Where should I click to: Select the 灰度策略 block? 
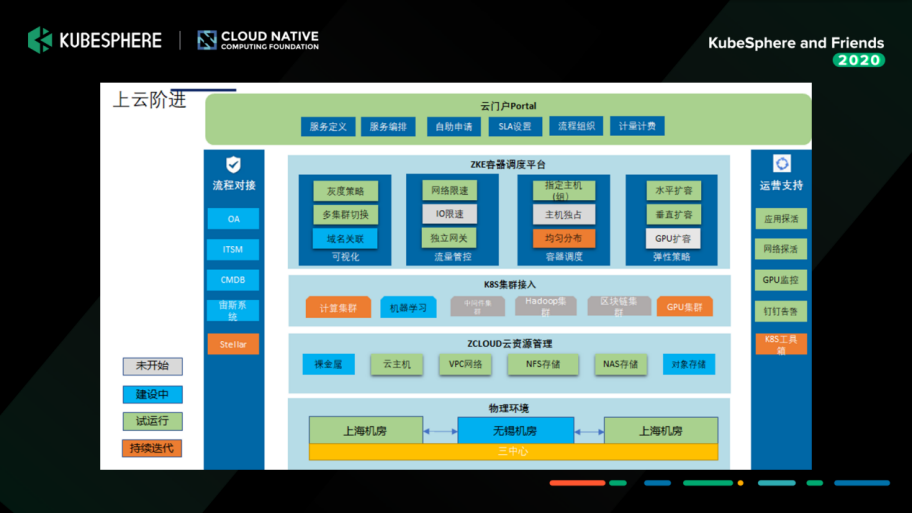point(345,191)
